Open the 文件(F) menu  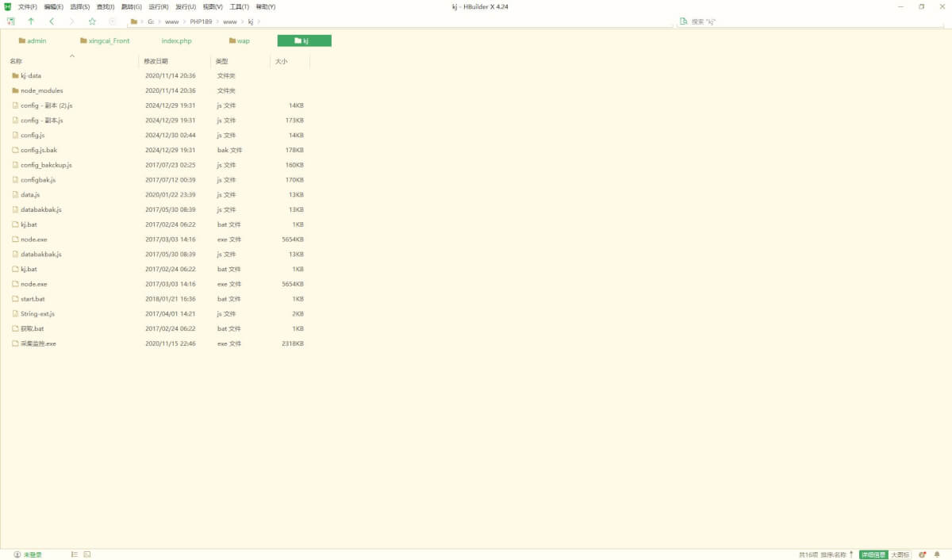28,6
